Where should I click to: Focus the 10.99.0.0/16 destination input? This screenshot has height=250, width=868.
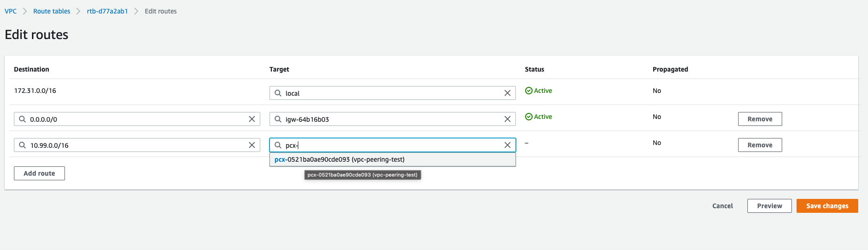click(137, 145)
